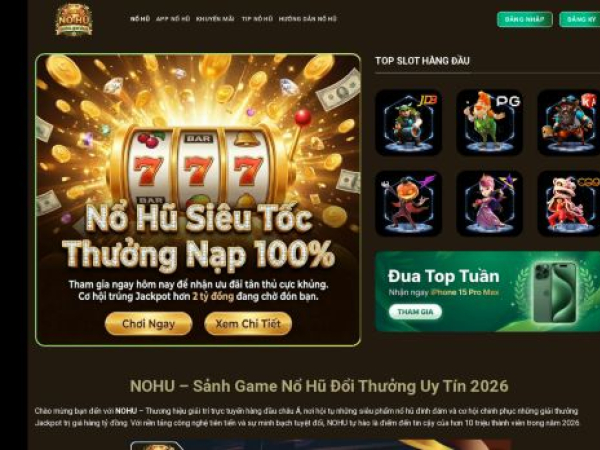The width and height of the screenshot is (600, 450).
Task: Open the pink-haired girl slot game icon
Action: click(489, 203)
